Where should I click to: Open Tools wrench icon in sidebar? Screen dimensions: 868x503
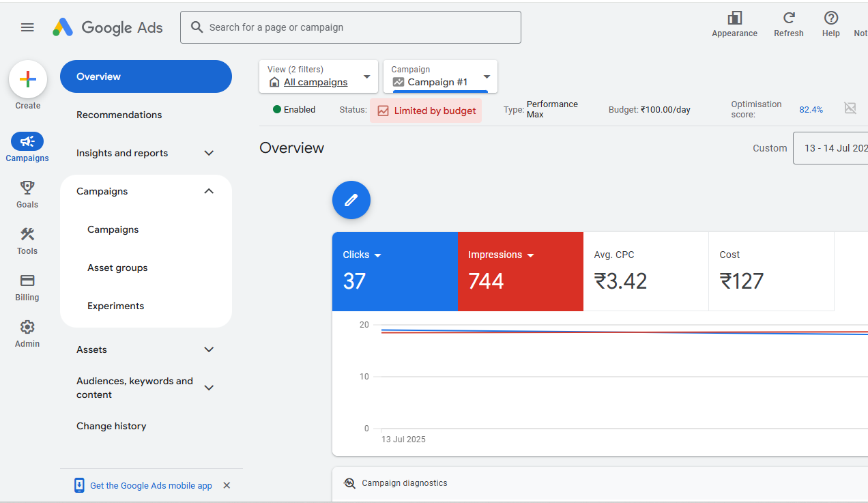point(27,234)
